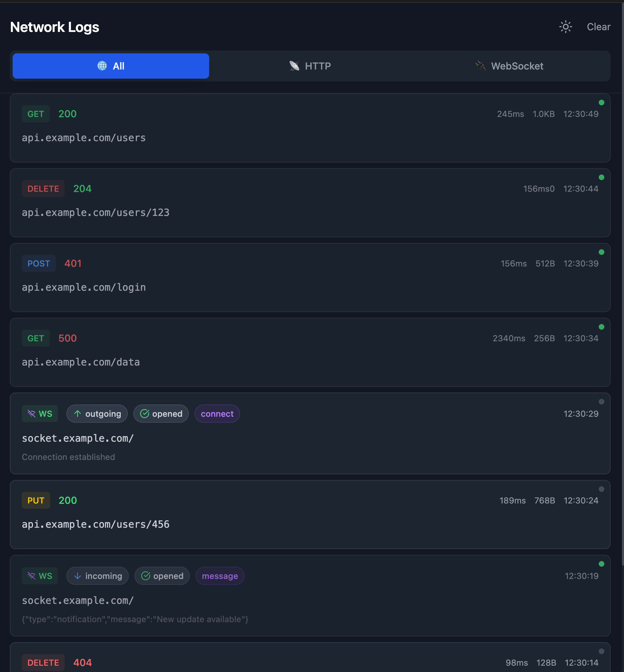The width and height of the screenshot is (624, 672).
Task: Click DELETE badge on users/123 entry
Action: coord(43,189)
